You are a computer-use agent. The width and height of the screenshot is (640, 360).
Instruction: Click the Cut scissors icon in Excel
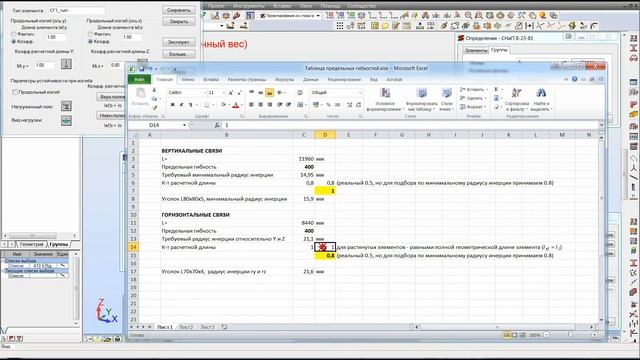click(154, 90)
